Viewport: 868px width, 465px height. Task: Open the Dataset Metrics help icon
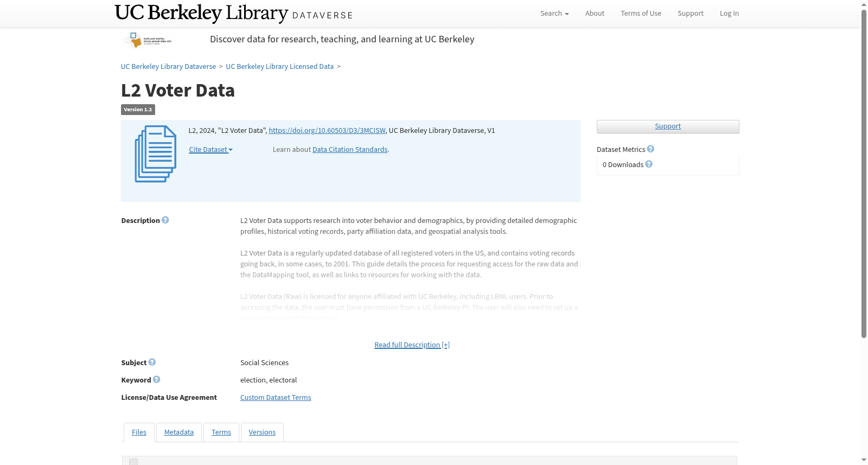click(650, 149)
